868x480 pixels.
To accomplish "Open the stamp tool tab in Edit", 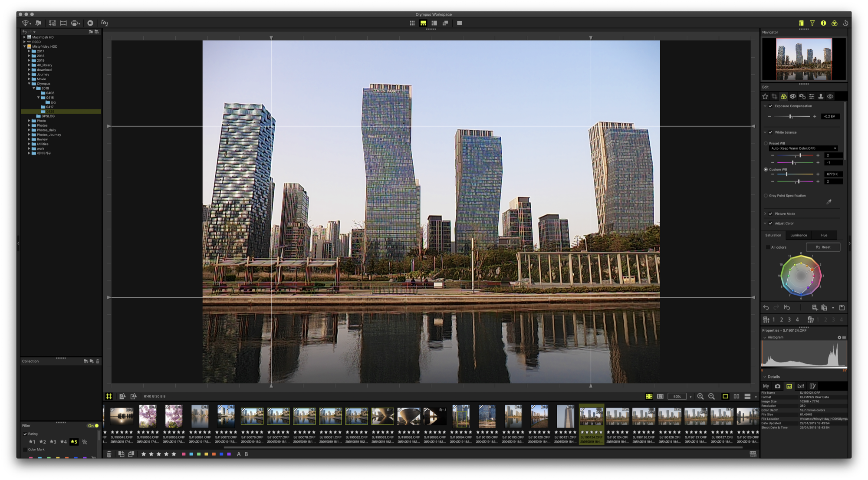I will point(821,96).
